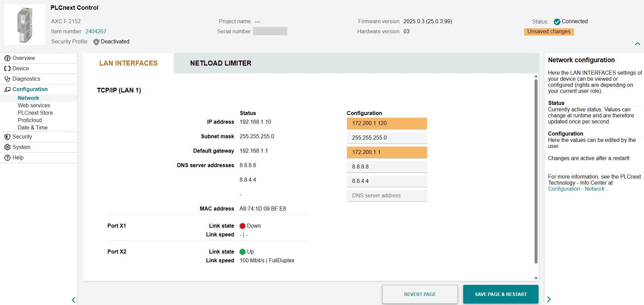Click the Hardware version value 03
This screenshot has width=644, height=305.
click(407, 32)
